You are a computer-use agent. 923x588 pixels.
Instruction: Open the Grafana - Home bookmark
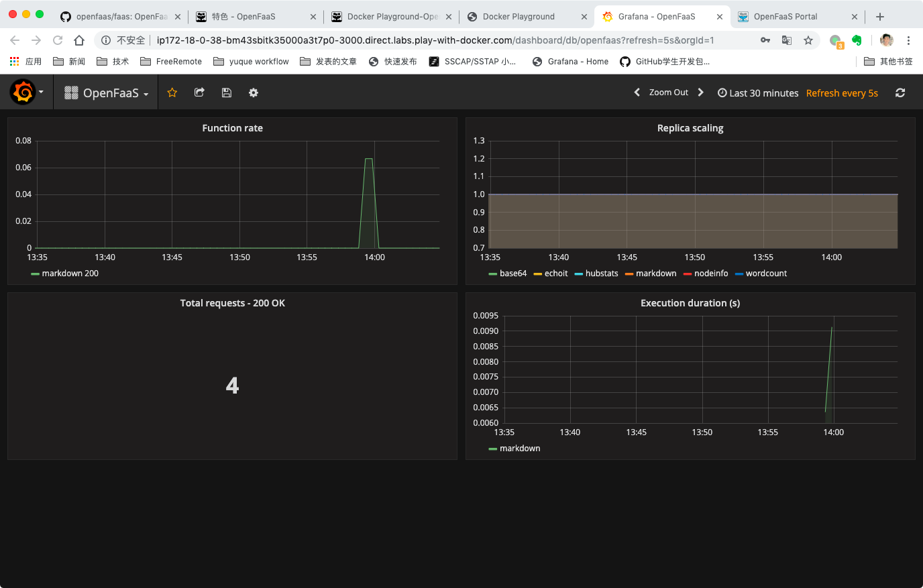coord(570,62)
